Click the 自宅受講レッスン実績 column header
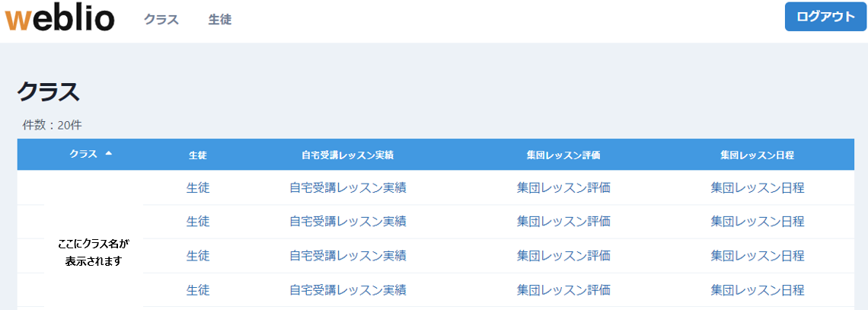The image size is (868, 310). 348,155
